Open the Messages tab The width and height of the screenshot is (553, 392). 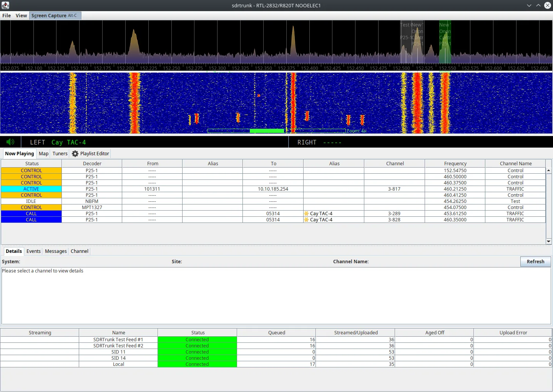[55, 251]
